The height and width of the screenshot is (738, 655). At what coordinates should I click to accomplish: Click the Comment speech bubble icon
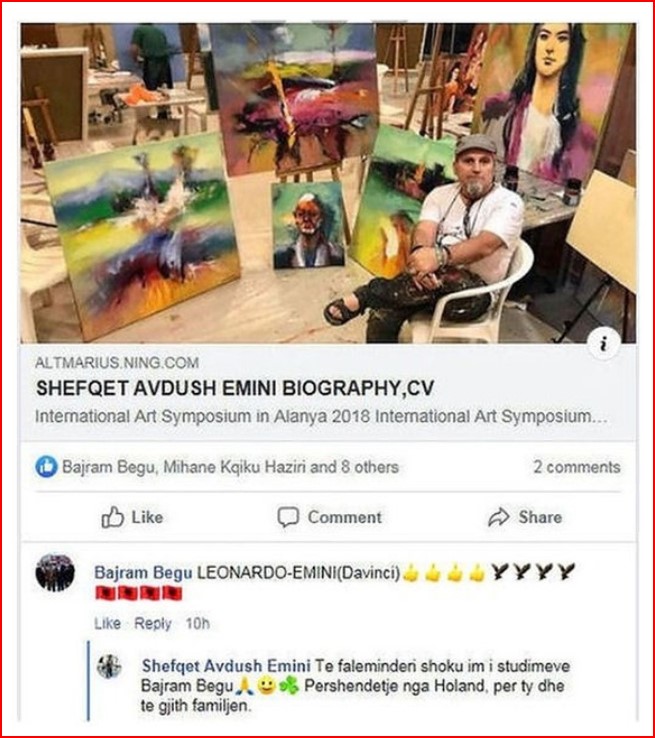(x=288, y=517)
